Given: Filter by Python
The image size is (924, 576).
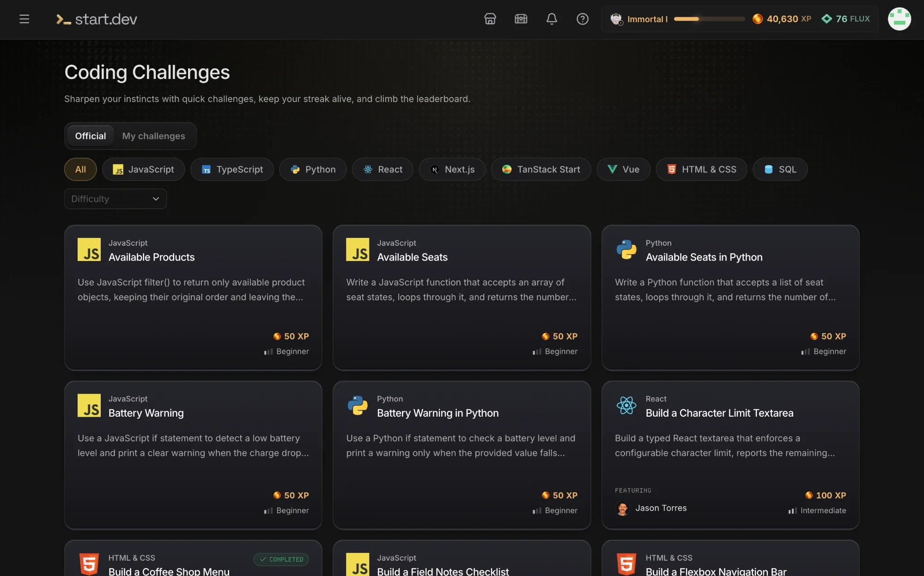Looking at the screenshot, I should 313,170.
